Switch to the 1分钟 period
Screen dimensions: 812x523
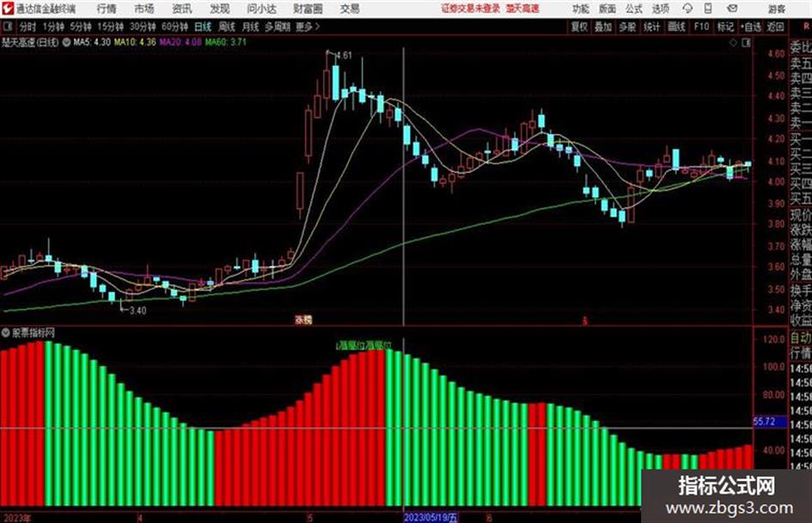coord(53,27)
